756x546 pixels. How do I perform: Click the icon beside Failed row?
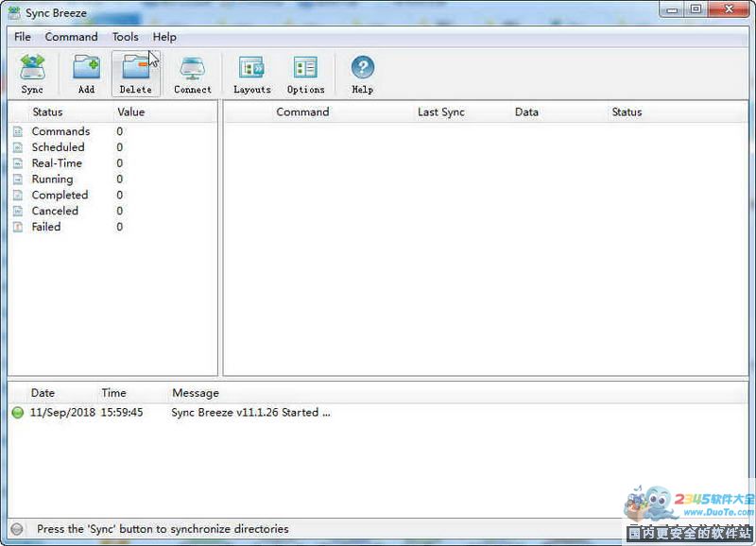click(x=18, y=227)
